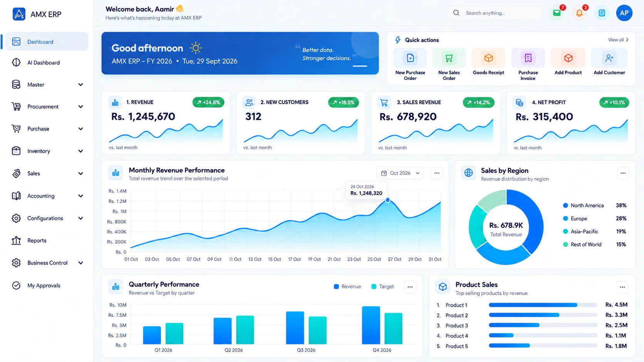Select AI Dashboard in the sidebar
This screenshot has width=644, height=362.
pyautogui.click(x=46, y=62)
